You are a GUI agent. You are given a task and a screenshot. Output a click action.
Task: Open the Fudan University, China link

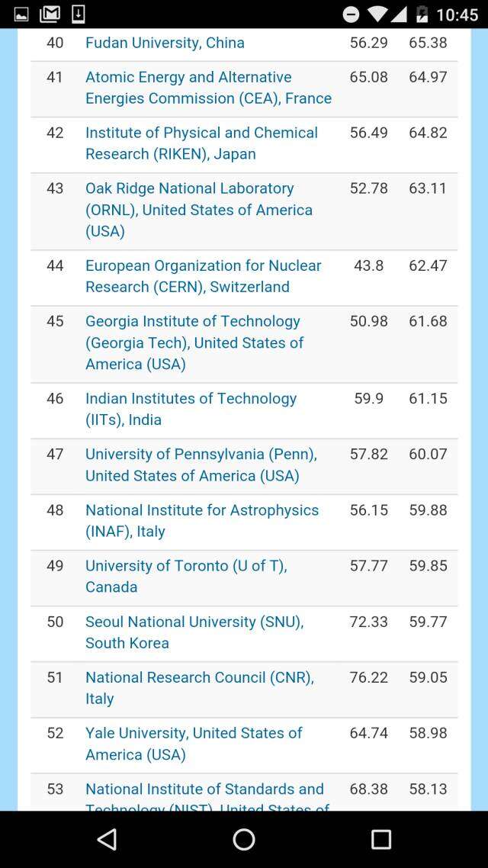click(x=165, y=43)
